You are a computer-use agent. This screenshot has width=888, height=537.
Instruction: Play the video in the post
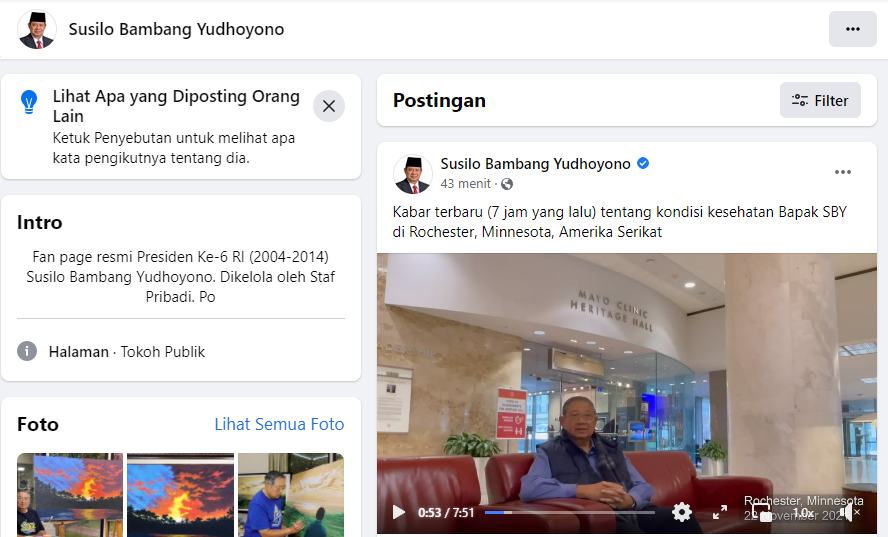pos(399,512)
